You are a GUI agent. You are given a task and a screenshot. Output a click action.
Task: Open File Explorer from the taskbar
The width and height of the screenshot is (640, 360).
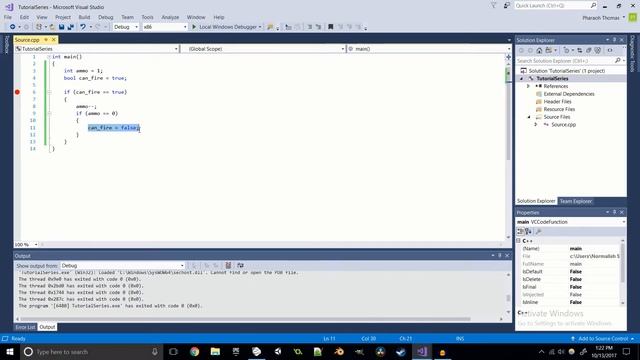pyautogui.click(x=215, y=351)
